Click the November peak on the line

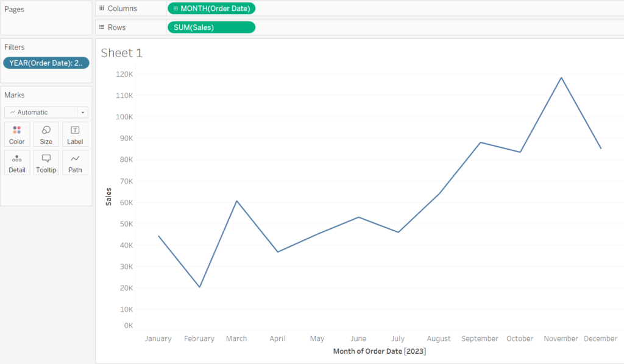coord(561,77)
